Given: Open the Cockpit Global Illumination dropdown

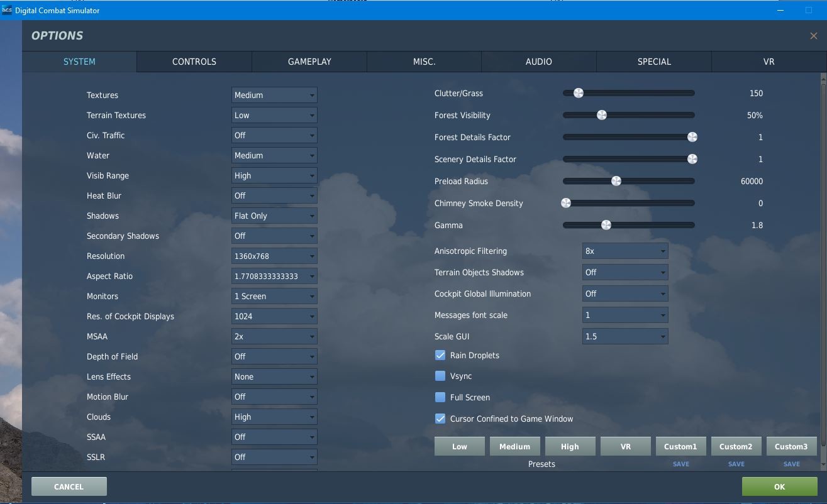Looking at the screenshot, I should [x=625, y=293].
